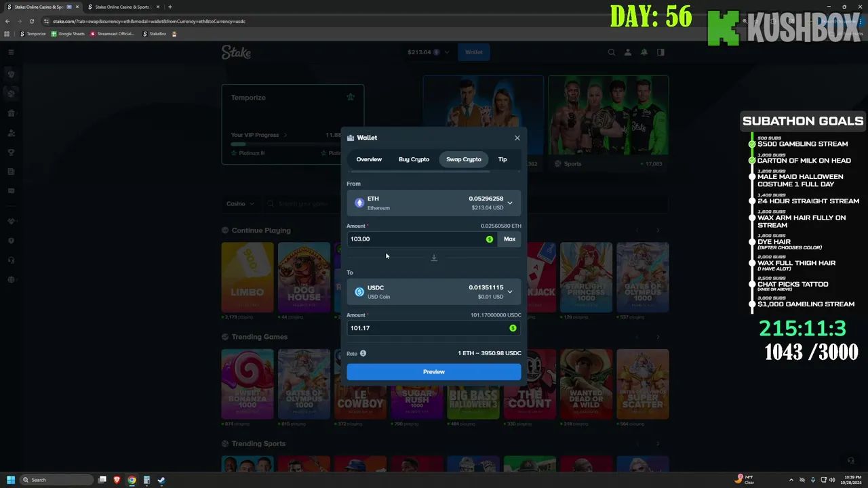This screenshot has width=868, height=488.
Task: Toggle the chat panel icon in header
Action: [660, 52]
